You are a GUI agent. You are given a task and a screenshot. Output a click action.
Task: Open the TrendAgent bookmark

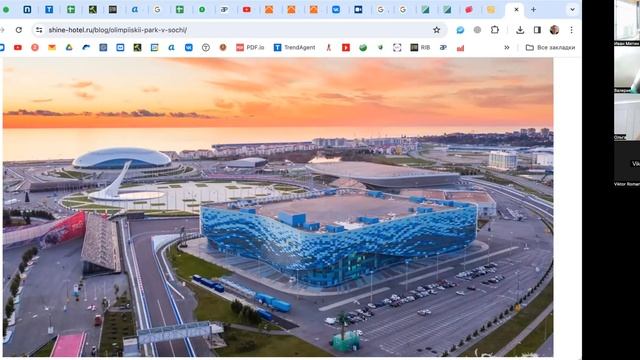click(x=294, y=48)
